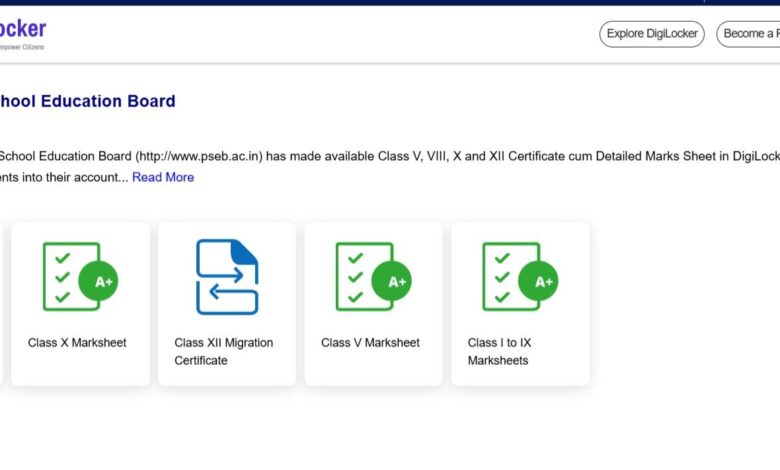Open the Class XII Migration Certificate icon

[227, 277]
